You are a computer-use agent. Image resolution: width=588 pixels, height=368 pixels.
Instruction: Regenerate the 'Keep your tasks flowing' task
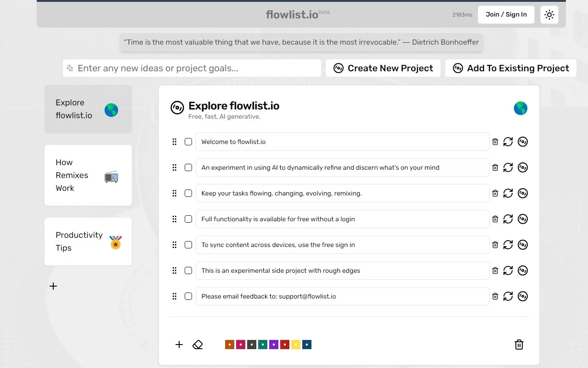pos(508,193)
